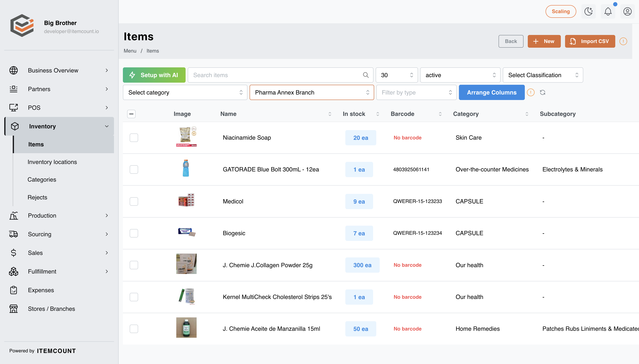
Task: Click the New button
Action: click(x=544, y=41)
